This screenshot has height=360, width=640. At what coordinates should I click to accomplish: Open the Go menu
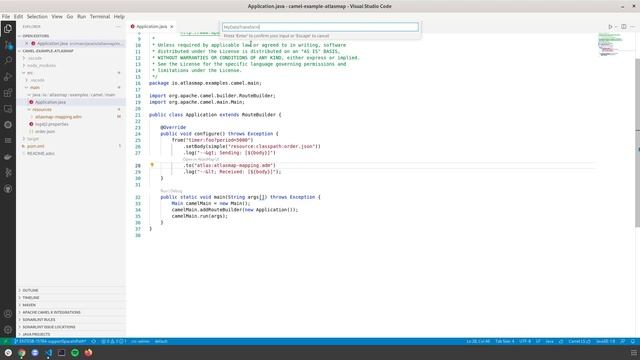(70, 17)
